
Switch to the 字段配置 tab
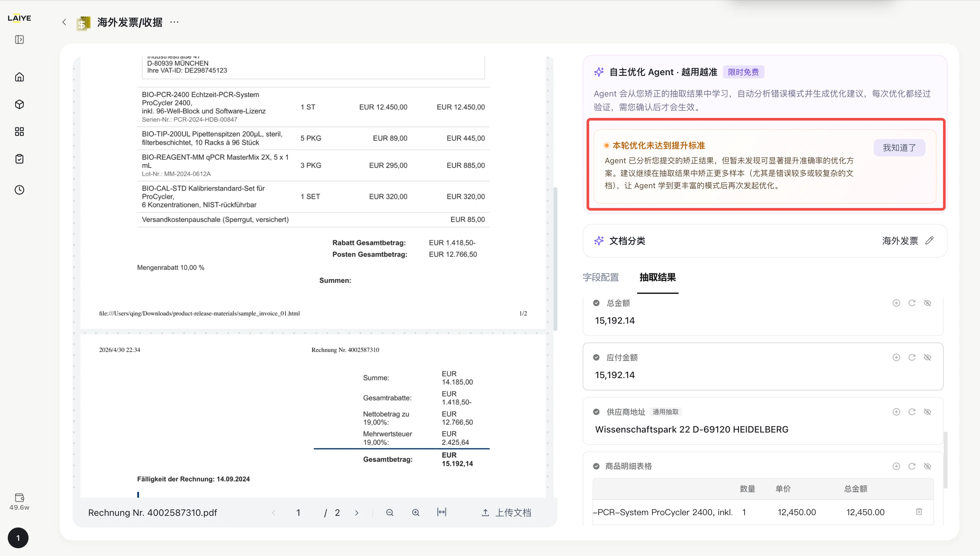pyautogui.click(x=601, y=277)
